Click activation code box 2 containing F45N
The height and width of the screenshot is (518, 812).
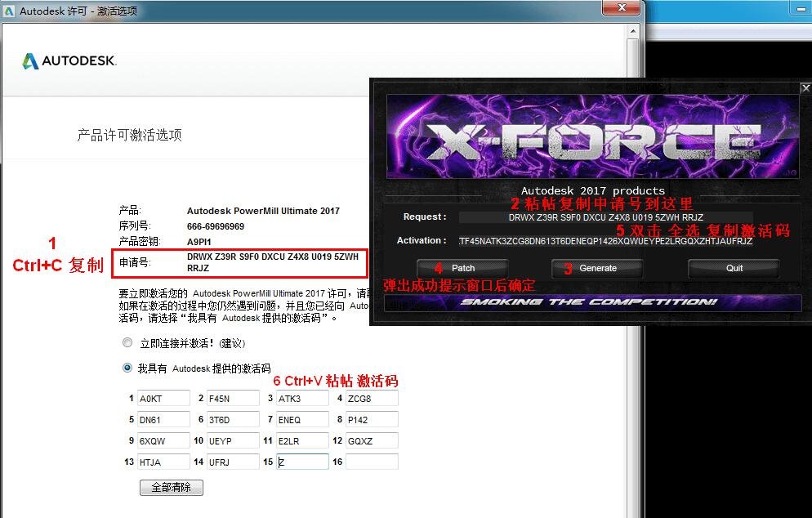(233, 399)
